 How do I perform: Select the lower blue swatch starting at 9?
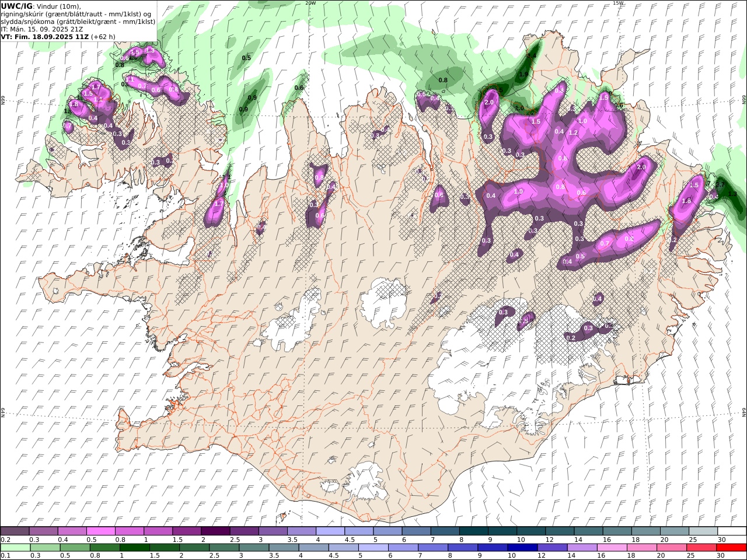coord(493,547)
